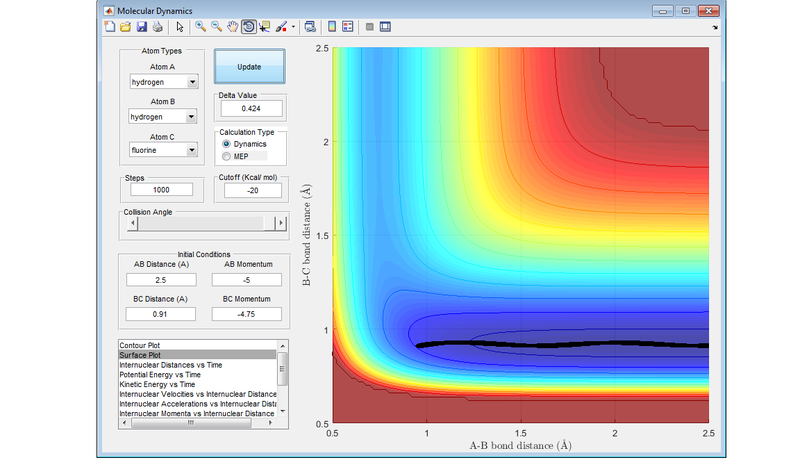Enable the Data Cursor tool
Screen dimensions: 800x460
[x=264, y=27]
